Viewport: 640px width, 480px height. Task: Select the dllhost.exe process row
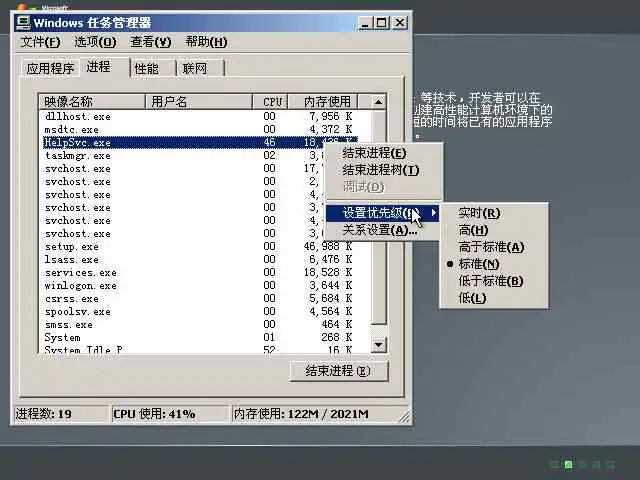[199, 116]
